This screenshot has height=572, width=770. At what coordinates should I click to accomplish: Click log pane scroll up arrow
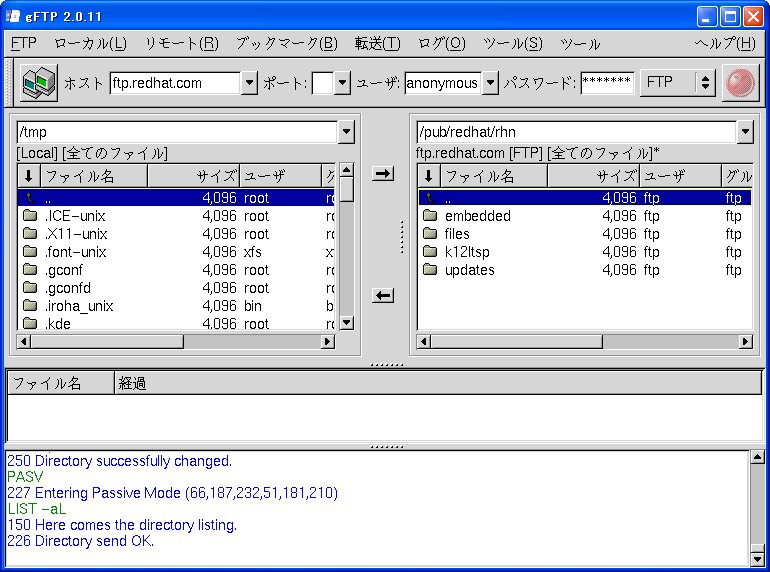pyautogui.click(x=757, y=458)
